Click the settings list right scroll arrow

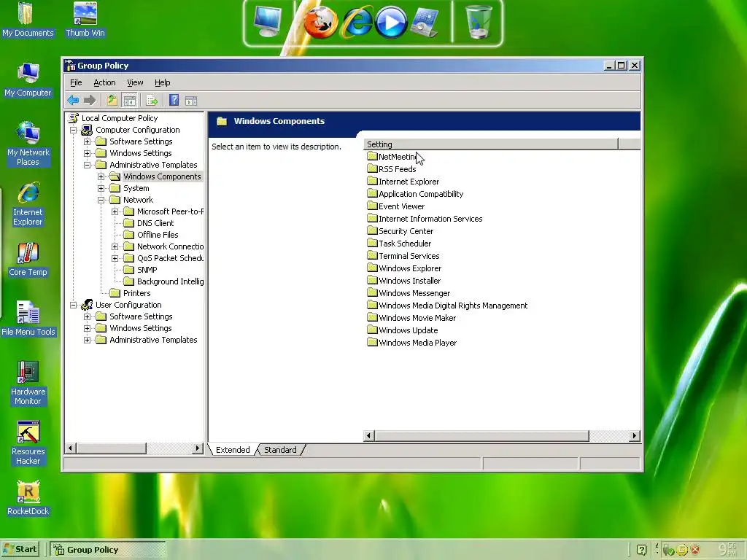click(634, 436)
